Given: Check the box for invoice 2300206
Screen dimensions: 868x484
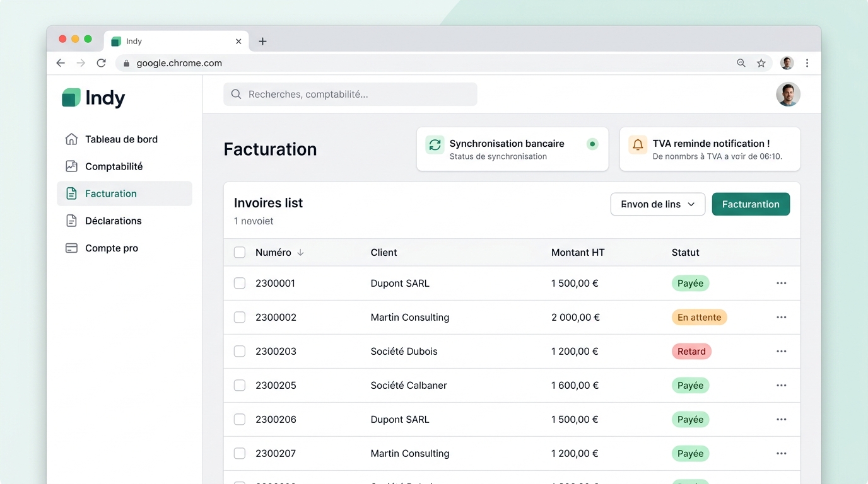Looking at the screenshot, I should click(x=240, y=420).
